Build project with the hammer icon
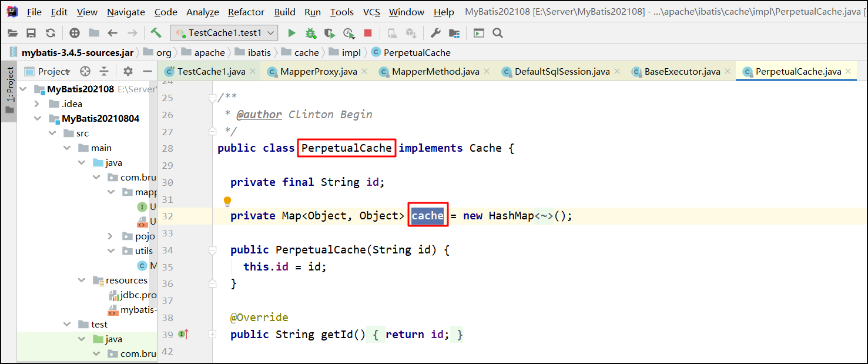This screenshot has height=364, width=868. (156, 33)
